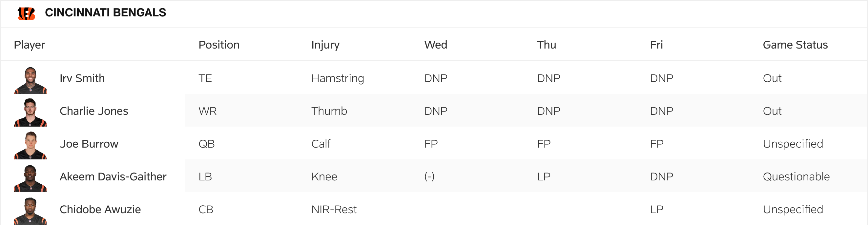This screenshot has width=868, height=225.
Task: Open the Charlie Jones player link
Action: pyautogui.click(x=94, y=111)
